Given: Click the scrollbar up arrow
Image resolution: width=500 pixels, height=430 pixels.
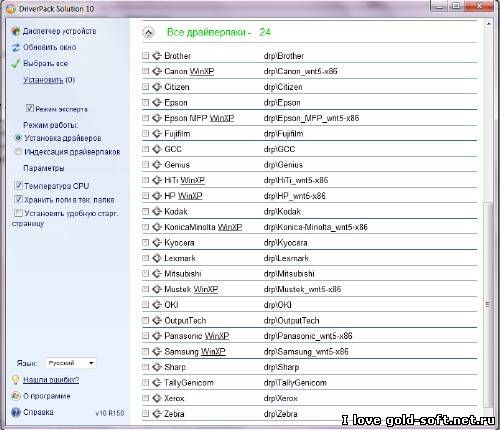Looking at the screenshot, I should pyautogui.click(x=488, y=24).
